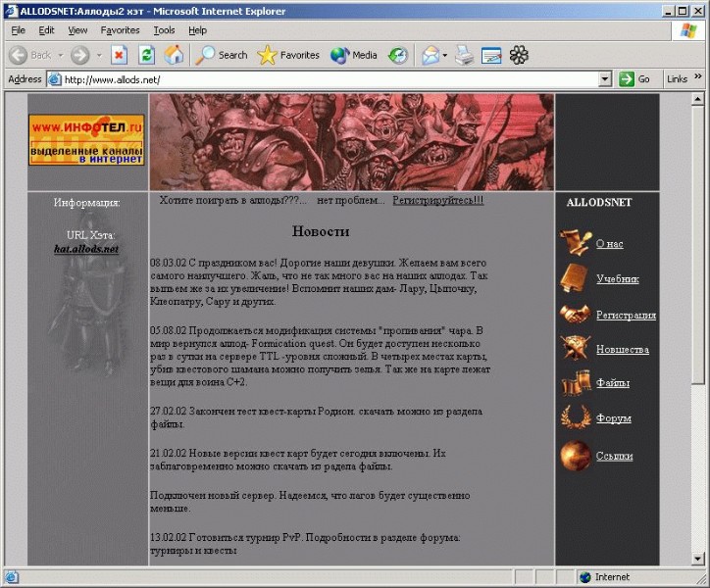Image resolution: width=710 pixels, height=588 pixels.
Task: Open the File menu
Action: point(18,30)
